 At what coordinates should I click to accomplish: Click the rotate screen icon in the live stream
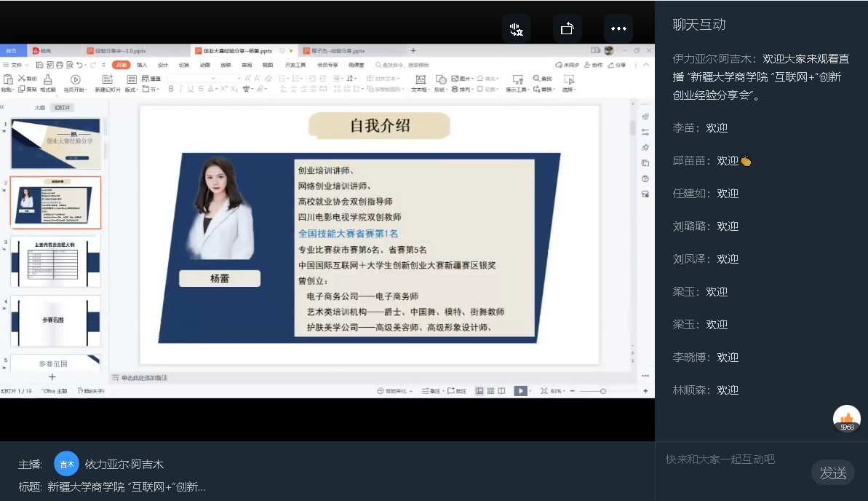(x=568, y=29)
